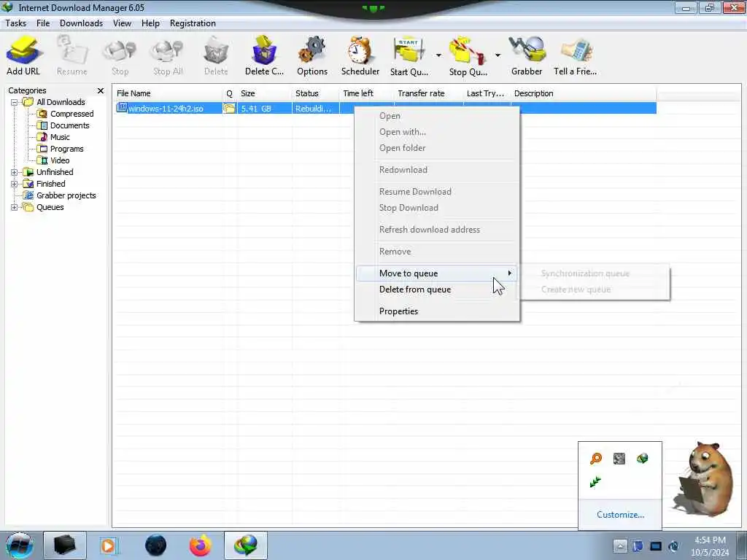
Task: Click the queue folder icon in the Q column
Action: coord(229,108)
